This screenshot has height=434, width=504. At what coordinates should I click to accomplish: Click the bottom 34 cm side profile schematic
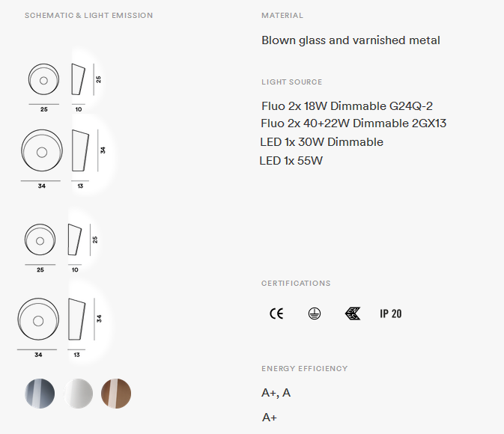pyautogui.click(x=76, y=319)
